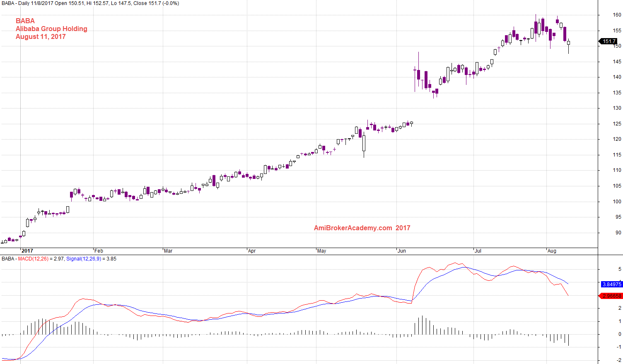Image resolution: width=623 pixels, height=364 pixels.
Task: Click the Mar label on the time axis
Action: (x=168, y=251)
